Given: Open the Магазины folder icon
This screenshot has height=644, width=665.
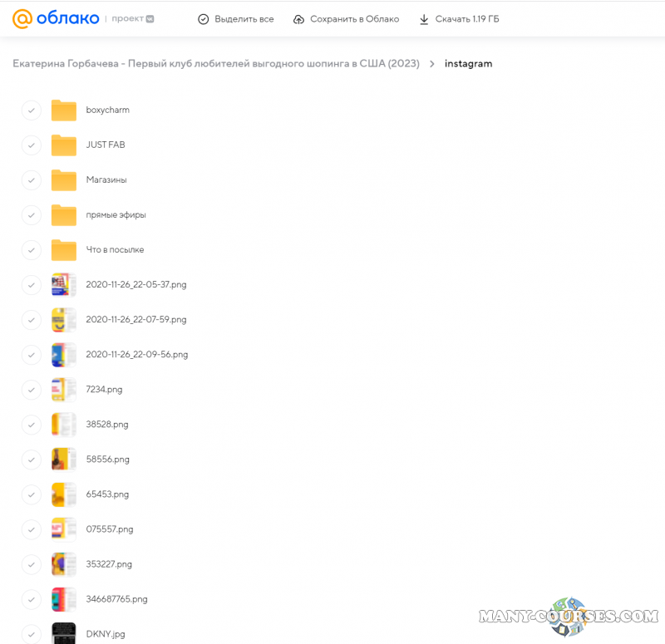Looking at the screenshot, I should pos(63,180).
